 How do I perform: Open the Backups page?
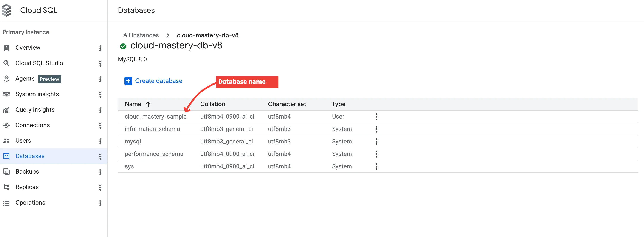(x=27, y=172)
